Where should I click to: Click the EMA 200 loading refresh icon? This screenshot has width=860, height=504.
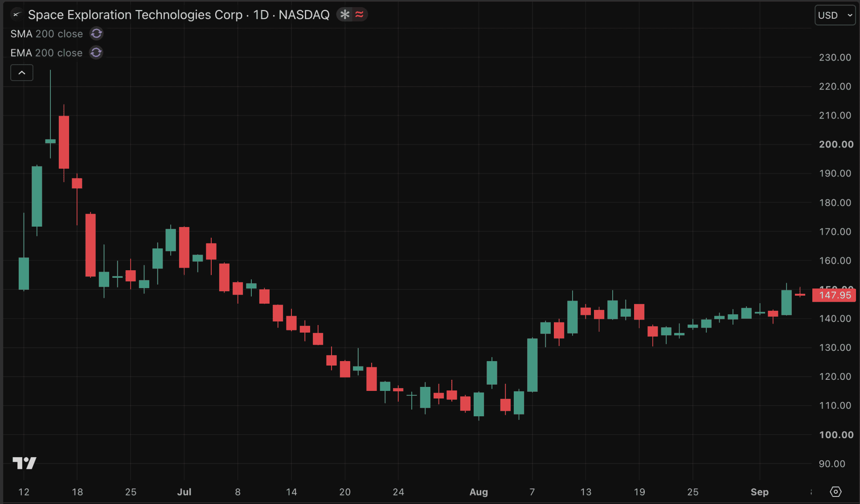[96, 53]
